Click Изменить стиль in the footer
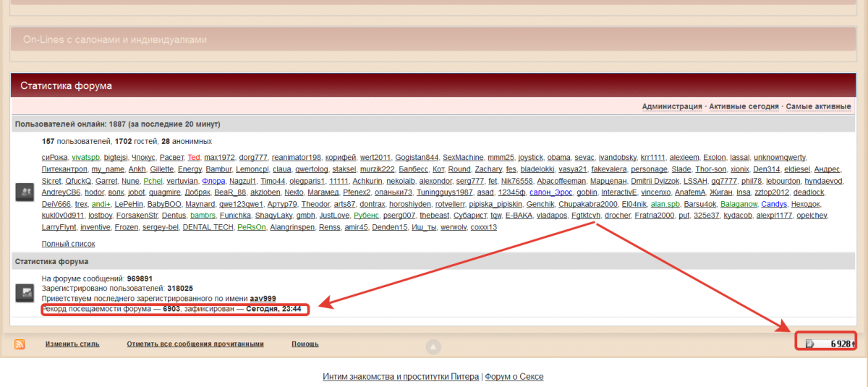The image size is (868, 387). 72,344
